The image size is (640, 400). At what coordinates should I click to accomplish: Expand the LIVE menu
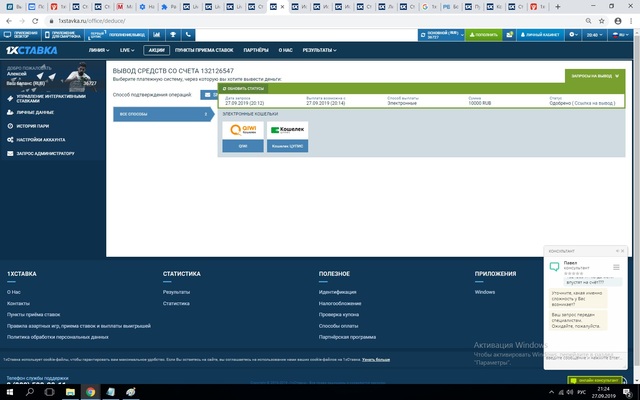(127, 50)
